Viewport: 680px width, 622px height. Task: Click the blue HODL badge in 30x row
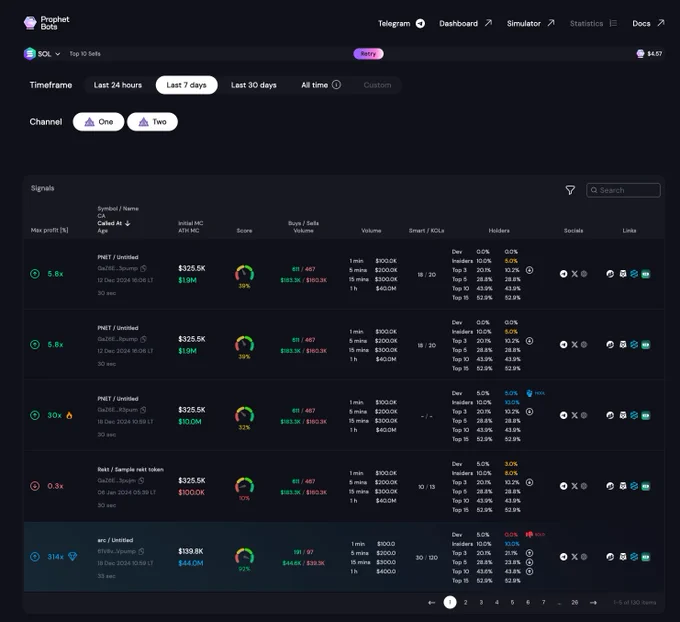tap(535, 393)
